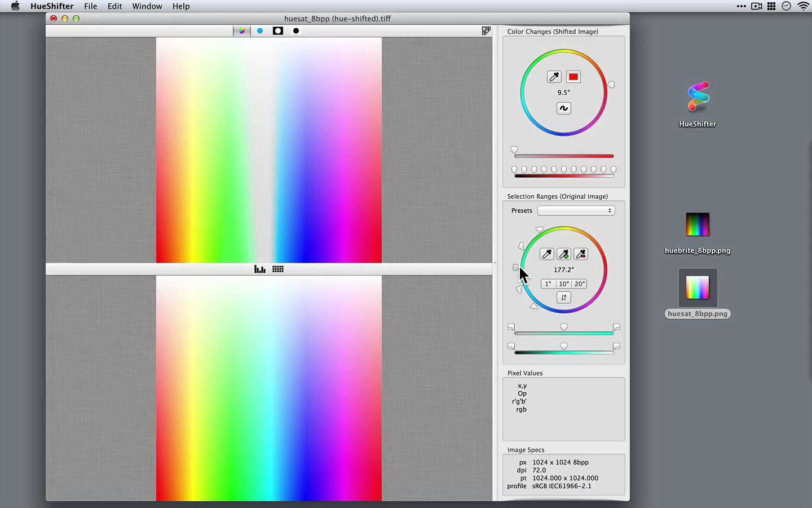Click the eyedropper in Color Changes wheel
The height and width of the screenshot is (508, 812).
(554, 77)
